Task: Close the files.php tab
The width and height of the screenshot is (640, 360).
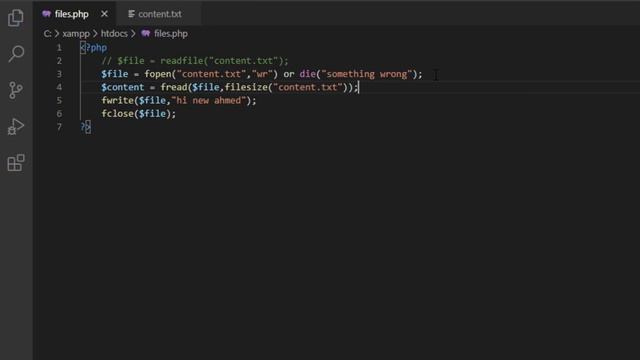Action: coord(104,14)
